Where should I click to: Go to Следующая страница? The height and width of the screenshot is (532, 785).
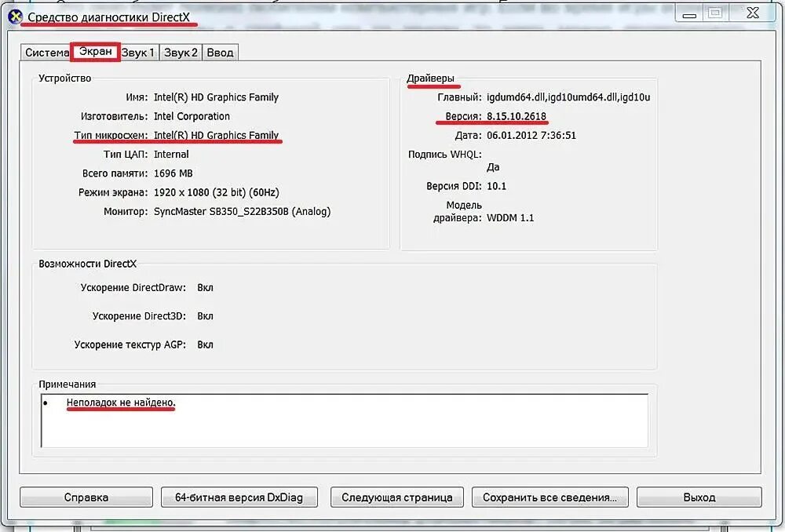397,497
